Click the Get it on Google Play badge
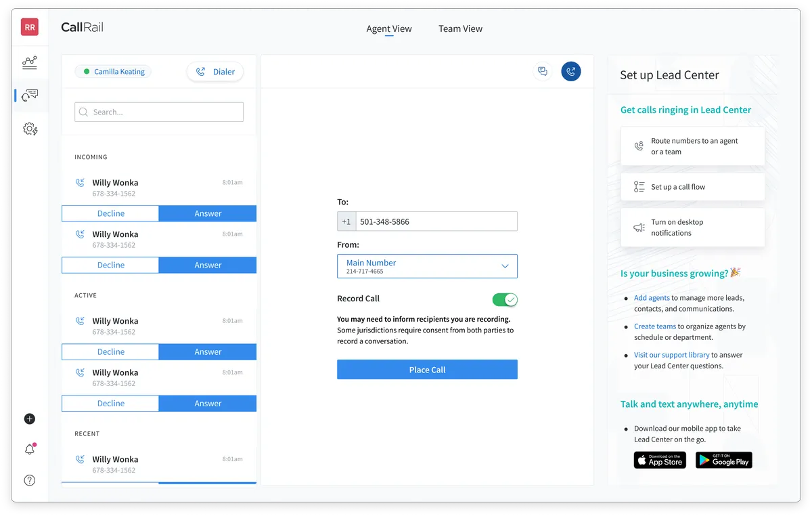Viewport: 812px width, 516px height. 724,460
